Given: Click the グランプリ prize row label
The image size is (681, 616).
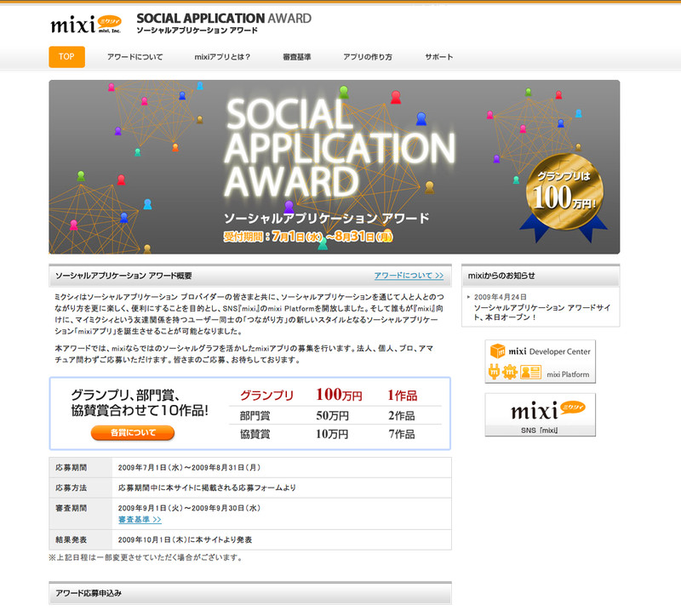Looking at the screenshot, I should (x=267, y=396).
